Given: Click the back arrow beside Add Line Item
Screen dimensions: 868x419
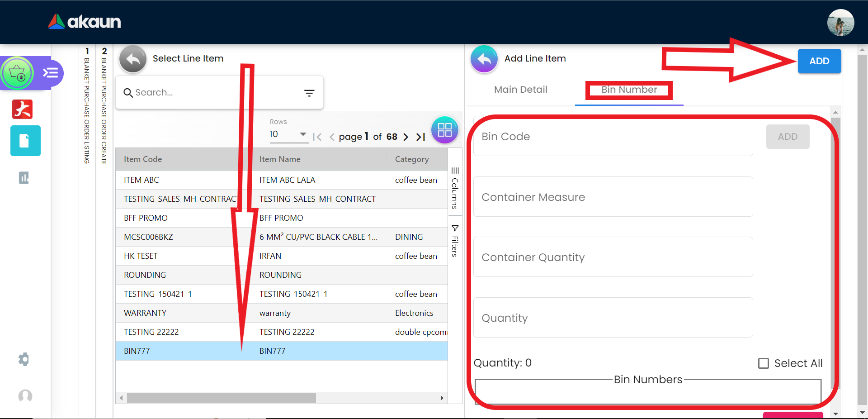Looking at the screenshot, I should click(484, 59).
